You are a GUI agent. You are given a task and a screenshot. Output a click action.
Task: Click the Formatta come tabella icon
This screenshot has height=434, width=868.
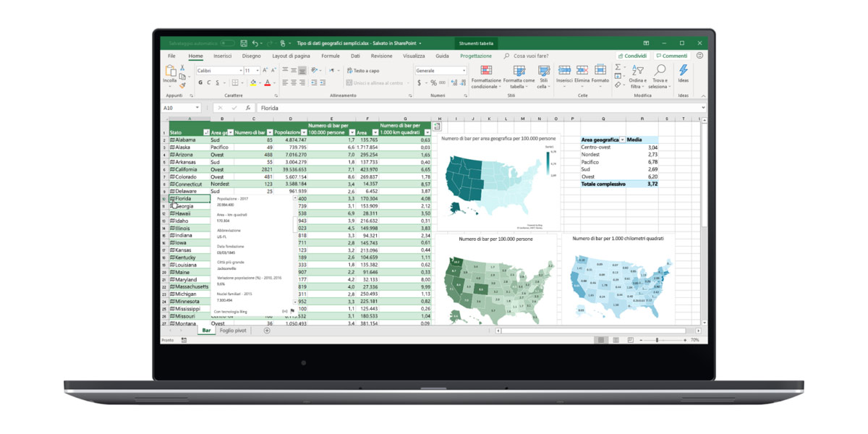pyautogui.click(x=519, y=70)
